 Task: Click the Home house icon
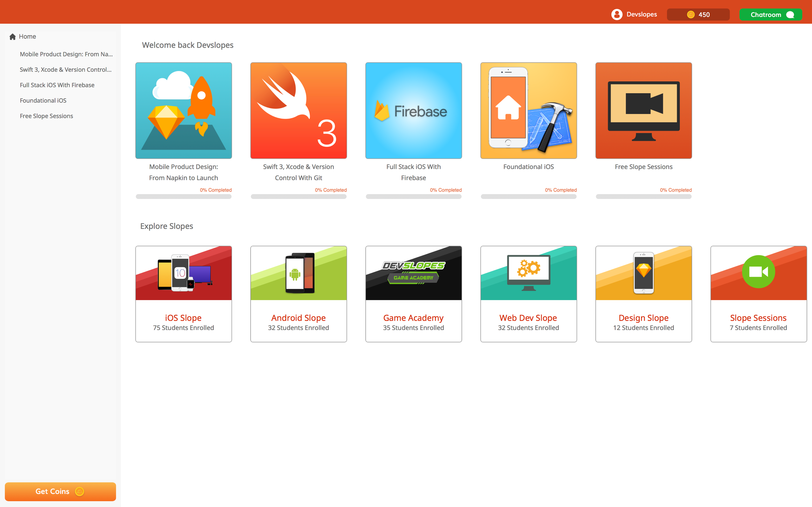pyautogui.click(x=13, y=36)
